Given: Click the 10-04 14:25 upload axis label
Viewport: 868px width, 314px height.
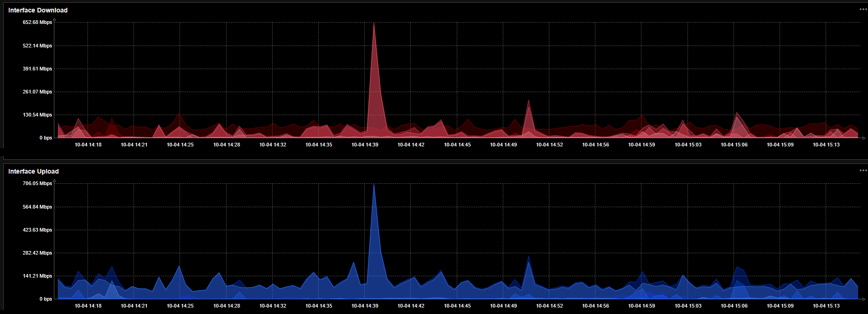Looking at the screenshot, I should (x=180, y=306).
